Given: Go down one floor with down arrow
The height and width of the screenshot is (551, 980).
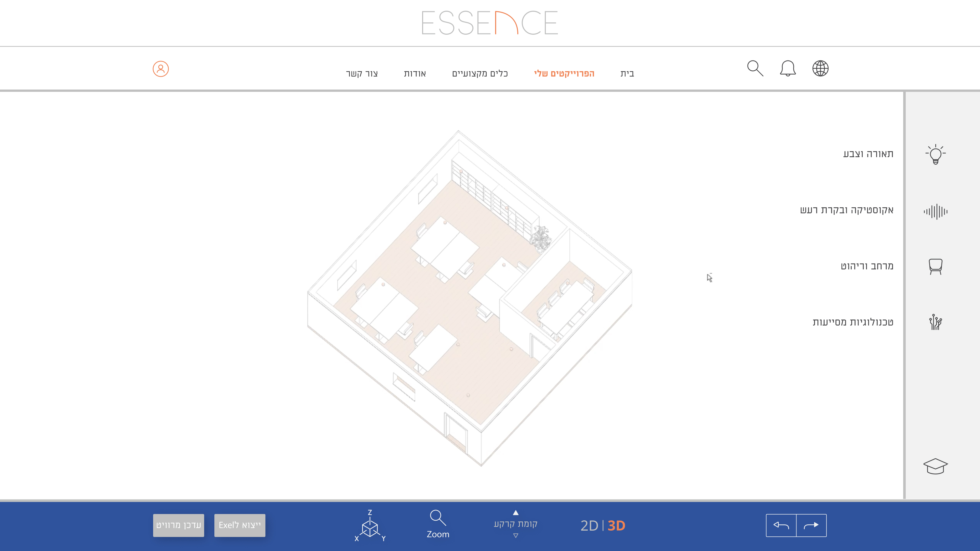Looking at the screenshot, I should pyautogui.click(x=516, y=535).
